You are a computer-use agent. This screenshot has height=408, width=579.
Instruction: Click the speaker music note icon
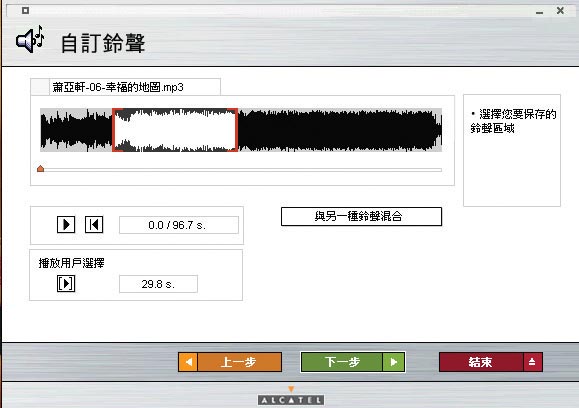(x=30, y=40)
